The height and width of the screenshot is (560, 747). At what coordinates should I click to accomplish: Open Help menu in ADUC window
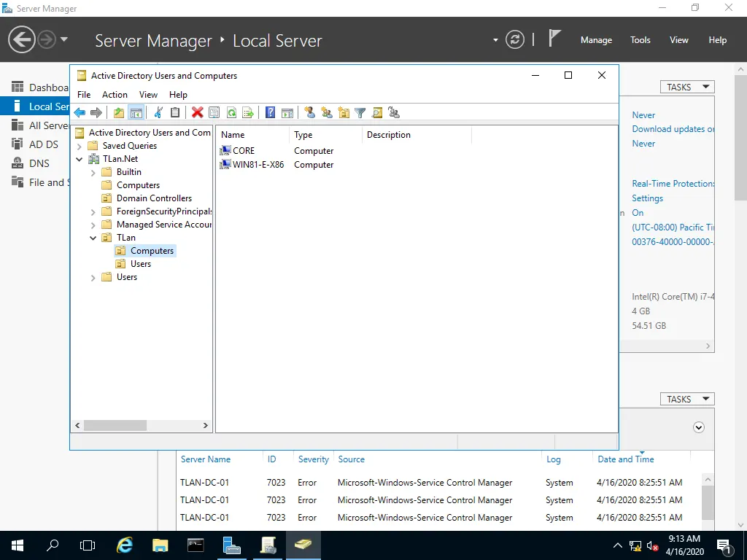point(178,95)
